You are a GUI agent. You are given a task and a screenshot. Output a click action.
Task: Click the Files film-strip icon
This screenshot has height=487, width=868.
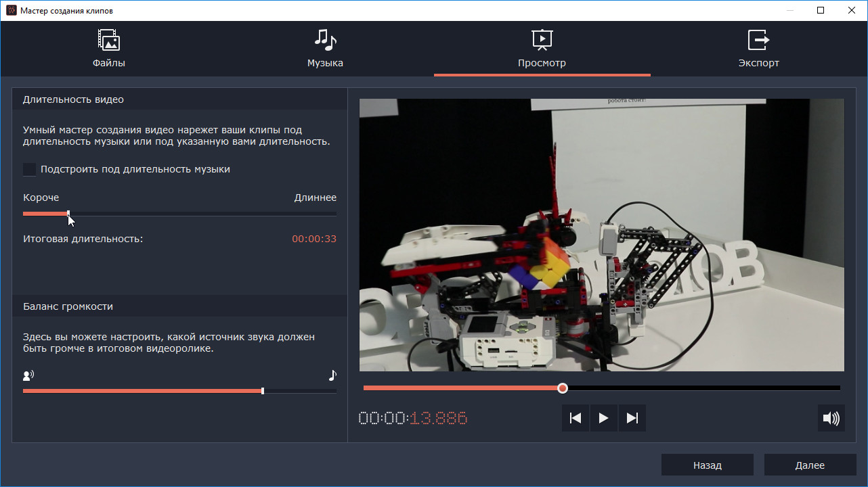pyautogui.click(x=108, y=40)
